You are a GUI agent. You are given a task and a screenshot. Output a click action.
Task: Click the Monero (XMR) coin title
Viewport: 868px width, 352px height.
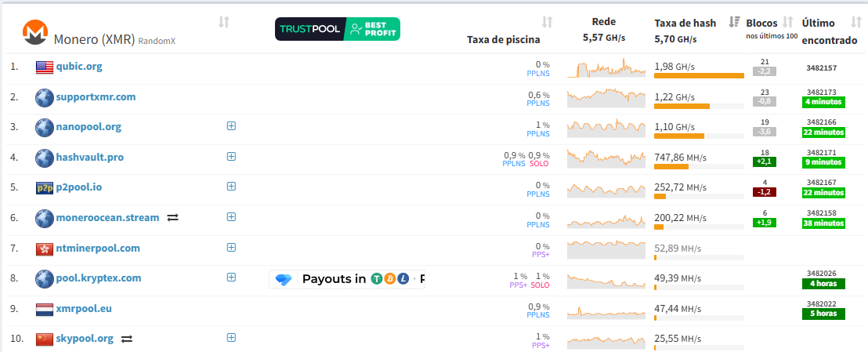tap(94, 40)
